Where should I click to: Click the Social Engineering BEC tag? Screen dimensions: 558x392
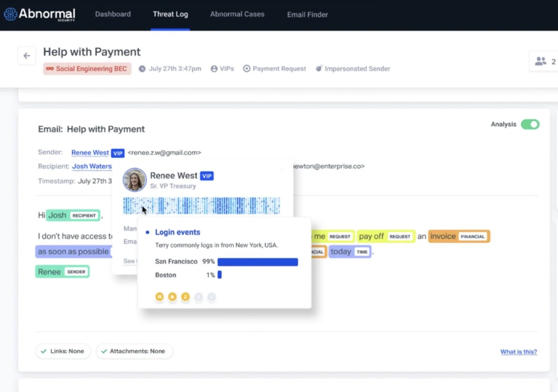87,69
